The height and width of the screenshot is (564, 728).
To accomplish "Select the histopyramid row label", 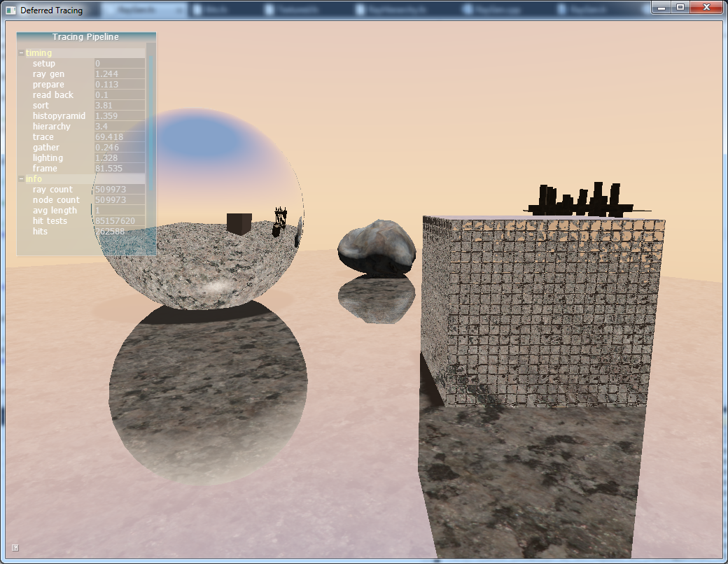I will click(x=59, y=116).
